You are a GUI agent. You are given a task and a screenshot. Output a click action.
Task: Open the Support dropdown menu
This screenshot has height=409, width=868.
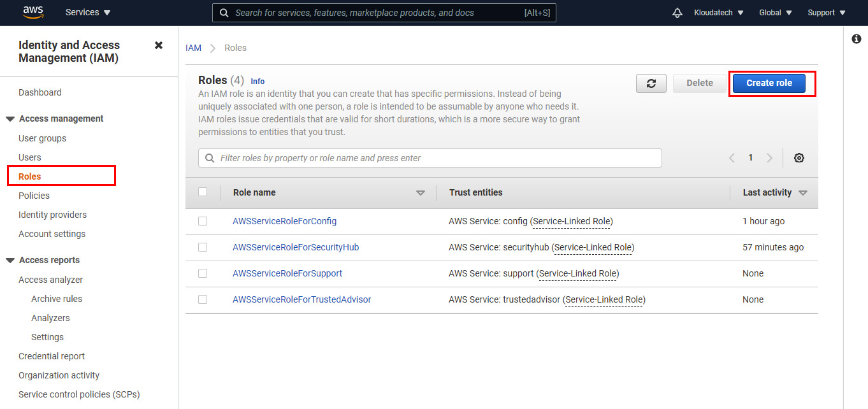click(x=827, y=13)
